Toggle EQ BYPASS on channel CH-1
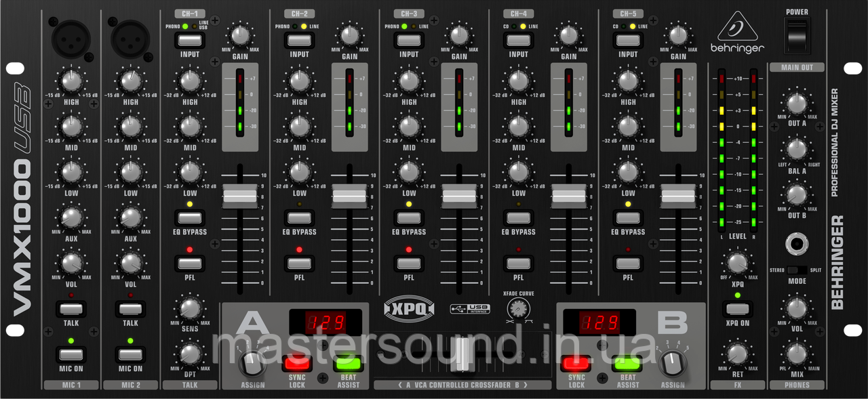Viewport: 868px width, 399px height. click(x=190, y=218)
